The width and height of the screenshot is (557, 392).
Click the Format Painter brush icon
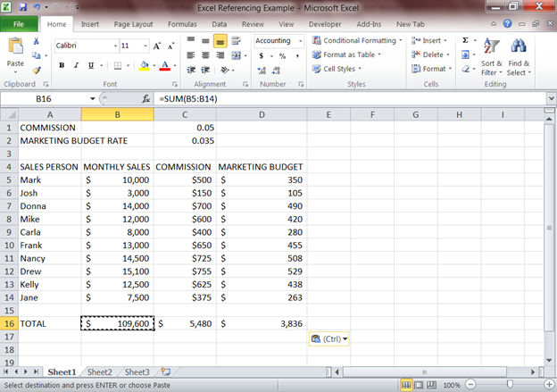pyautogui.click(x=37, y=70)
